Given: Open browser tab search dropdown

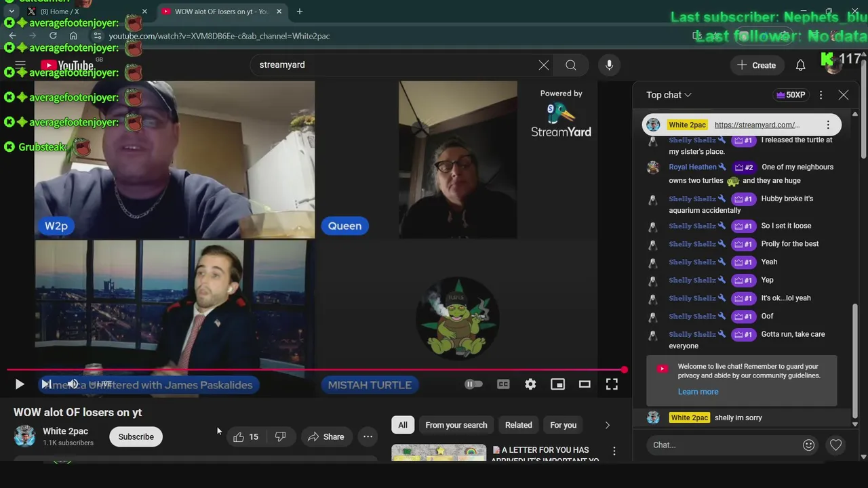Looking at the screenshot, I should 12,12.
